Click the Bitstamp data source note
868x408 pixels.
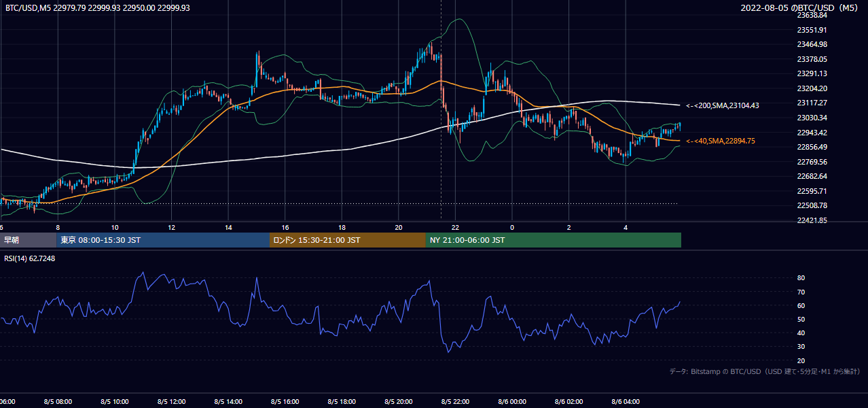click(x=765, y=371)
